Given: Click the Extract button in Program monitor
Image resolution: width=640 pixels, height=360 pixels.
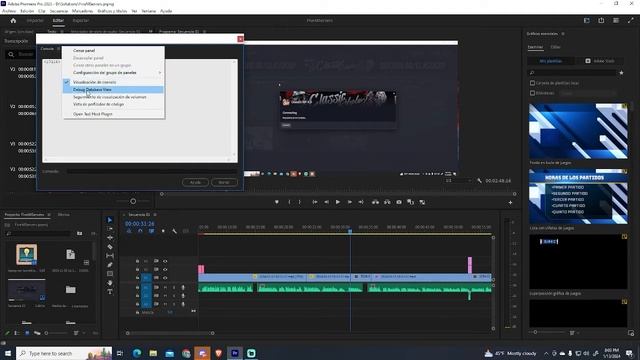Looking at the screenshot, I should pyautogui.click(x=387, y=202).
